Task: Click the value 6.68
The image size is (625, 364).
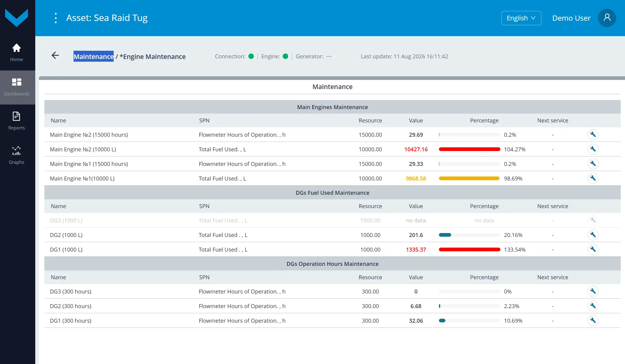Action: coord(416,306)
